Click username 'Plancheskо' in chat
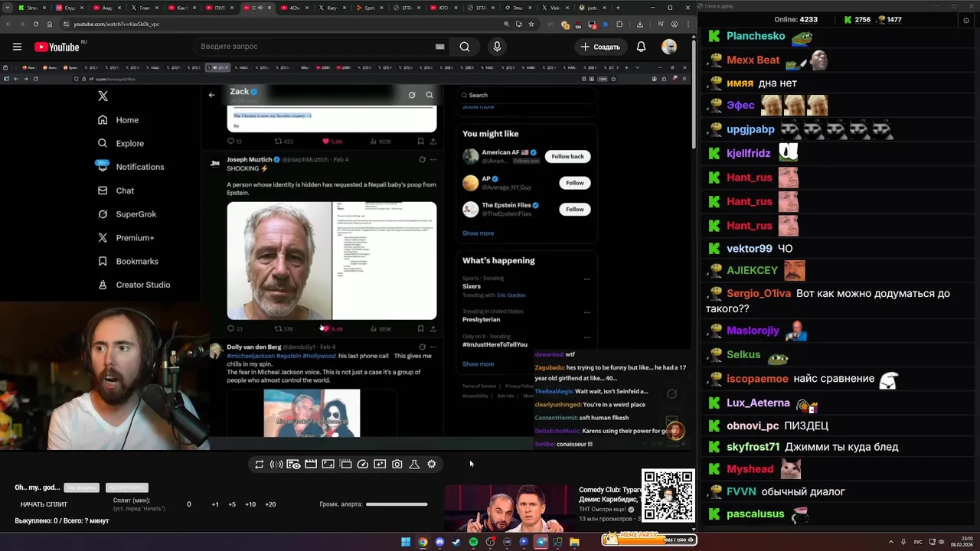980x551 pixels. [x=755, y=36]
